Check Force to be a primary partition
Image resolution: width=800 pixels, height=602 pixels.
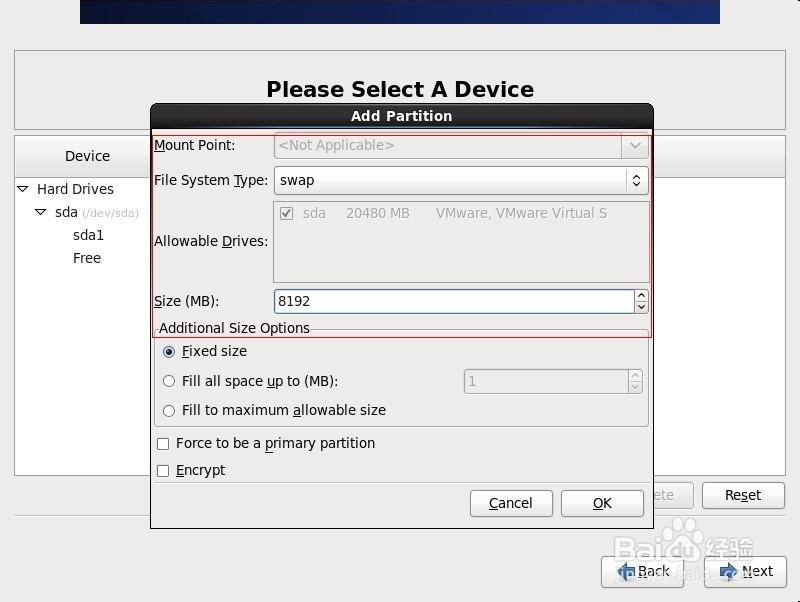click(163, 443)
